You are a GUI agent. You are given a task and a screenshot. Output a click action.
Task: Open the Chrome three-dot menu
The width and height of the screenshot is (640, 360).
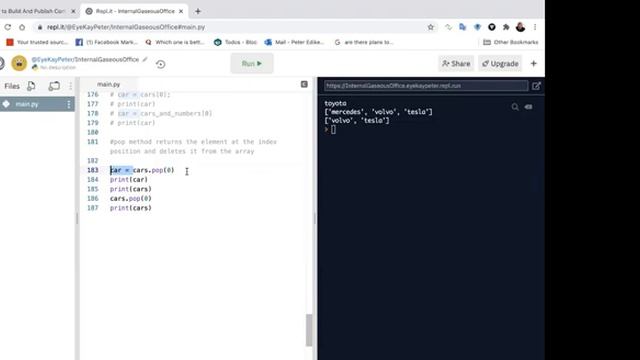click(x=535, y=27)
